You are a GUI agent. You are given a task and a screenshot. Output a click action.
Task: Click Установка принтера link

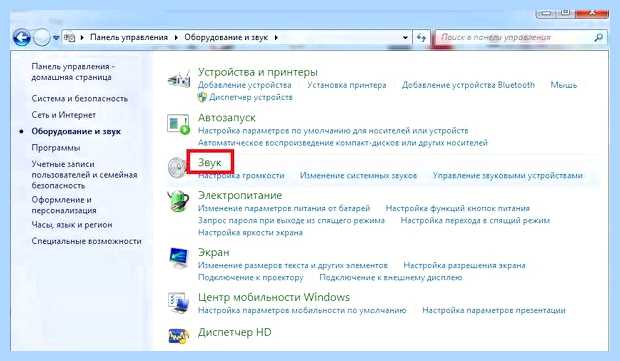point(347,85)
